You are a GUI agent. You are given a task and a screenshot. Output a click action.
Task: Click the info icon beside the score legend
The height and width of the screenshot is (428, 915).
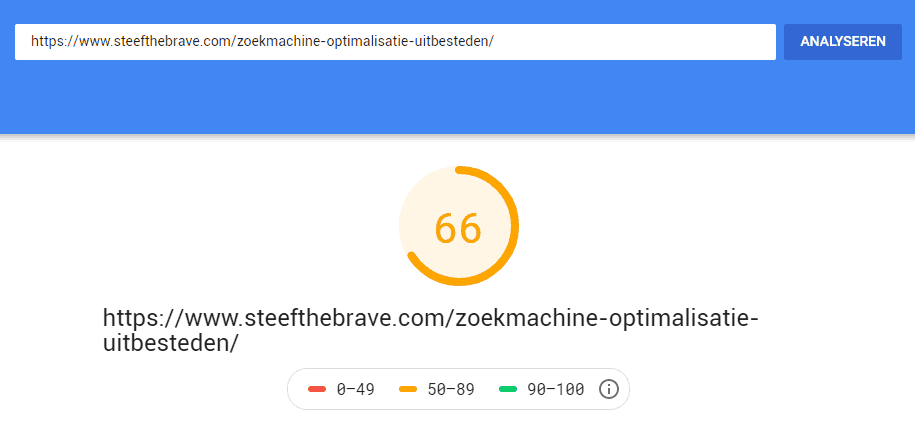coord(609,389)
